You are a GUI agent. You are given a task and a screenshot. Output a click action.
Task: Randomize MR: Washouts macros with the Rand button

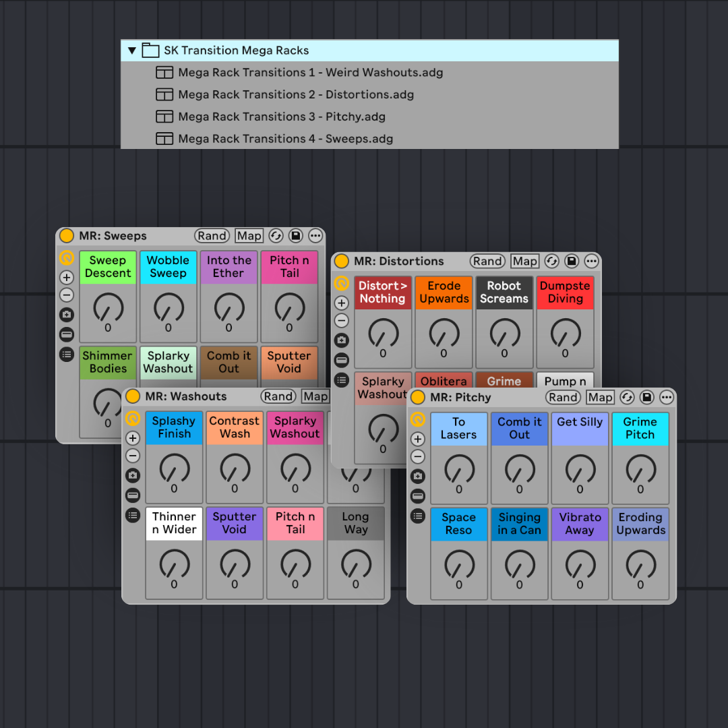tap(278, 396)
